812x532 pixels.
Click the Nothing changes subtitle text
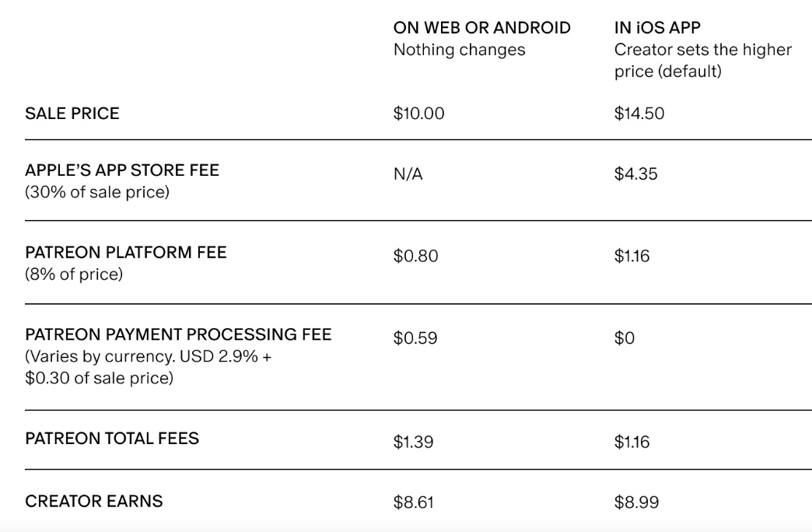460,50
